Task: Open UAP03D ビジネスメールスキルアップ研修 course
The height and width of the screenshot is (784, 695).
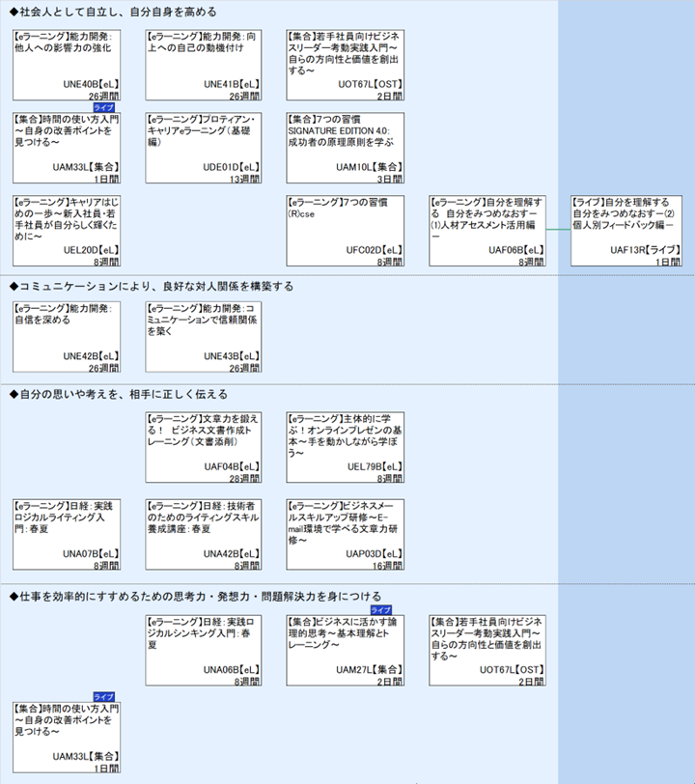Action: tap(345, 535)
